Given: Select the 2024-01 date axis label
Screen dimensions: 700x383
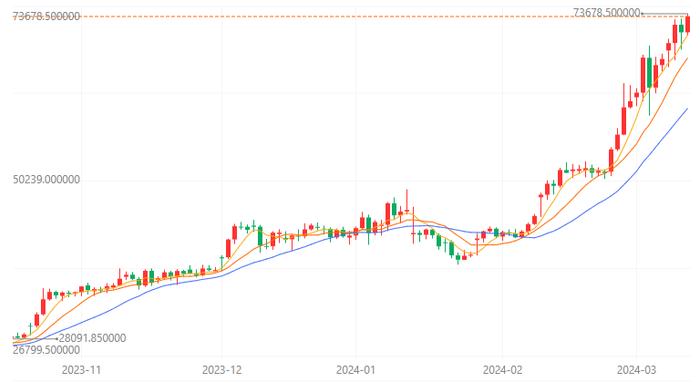Looking at the screenshot, I should 356,370.
